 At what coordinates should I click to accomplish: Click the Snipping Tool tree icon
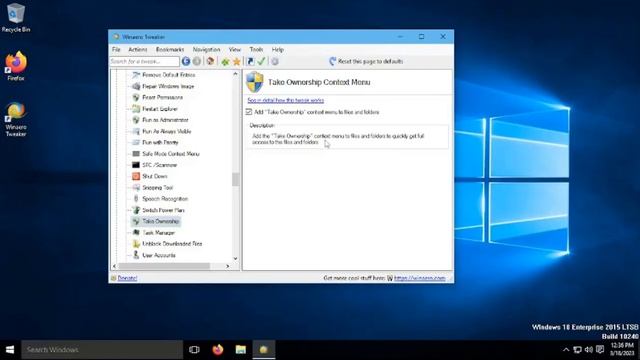136,187
